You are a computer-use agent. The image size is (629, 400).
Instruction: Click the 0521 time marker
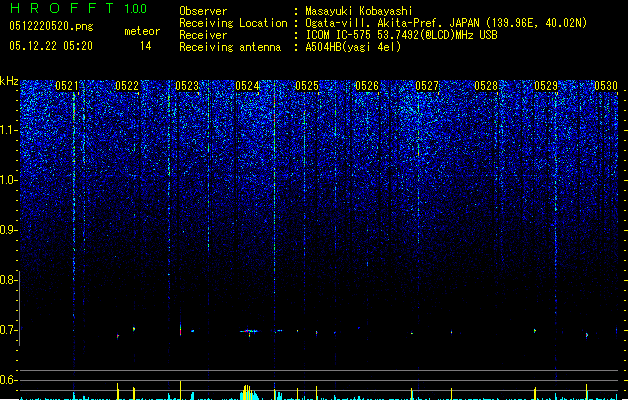coord(67,86)
